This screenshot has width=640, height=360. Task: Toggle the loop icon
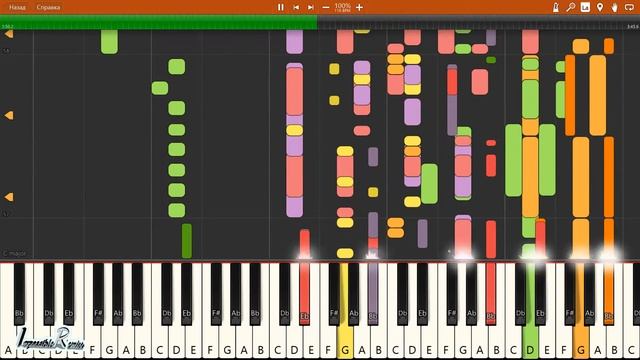(x=629, y=7)
